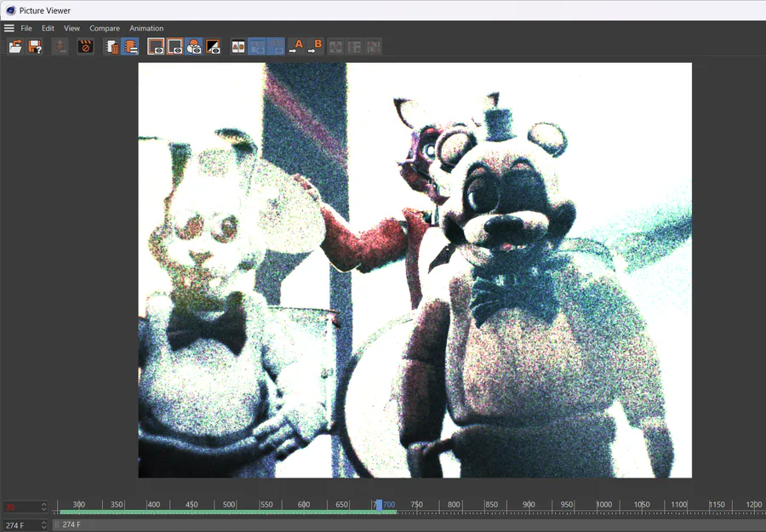
Task: Click the stop rendering clapperboard icon
Action: pos(85,47)
